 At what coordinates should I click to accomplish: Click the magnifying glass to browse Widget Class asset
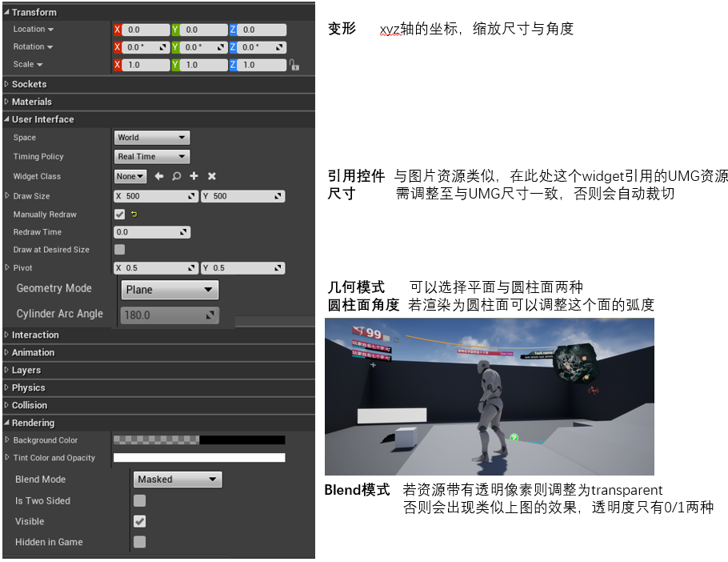tap(176, 176)
